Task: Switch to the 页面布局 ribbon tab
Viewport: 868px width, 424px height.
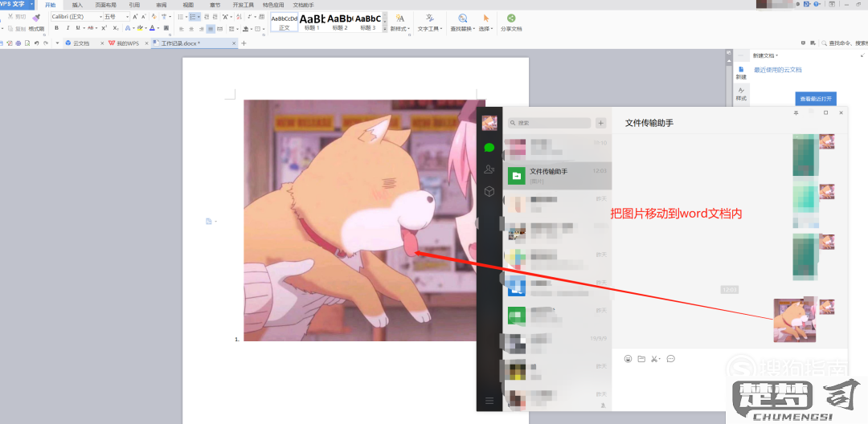Action: coord(106,5)
